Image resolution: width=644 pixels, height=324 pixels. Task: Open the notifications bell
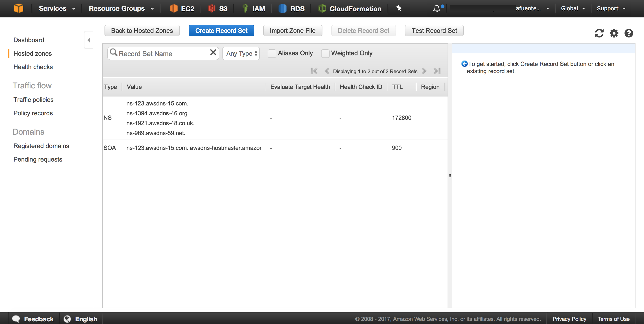tap(437, 9)
